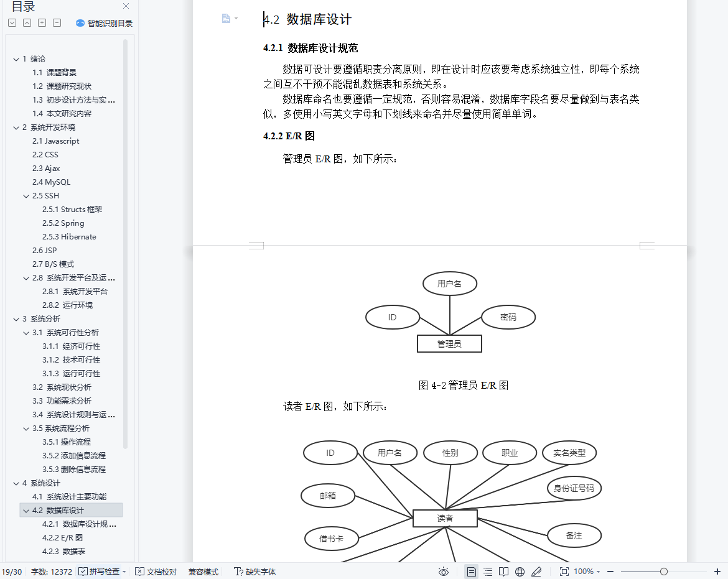
Task: Select 4.2.3 数据表 in outline
Action: 63,552
